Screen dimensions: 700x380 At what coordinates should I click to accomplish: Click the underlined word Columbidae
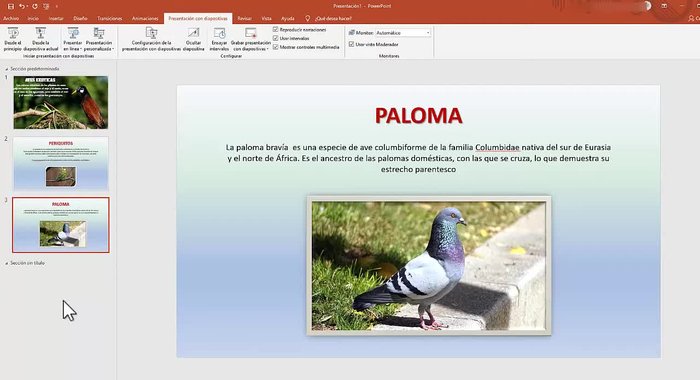[x=497, y=147]
